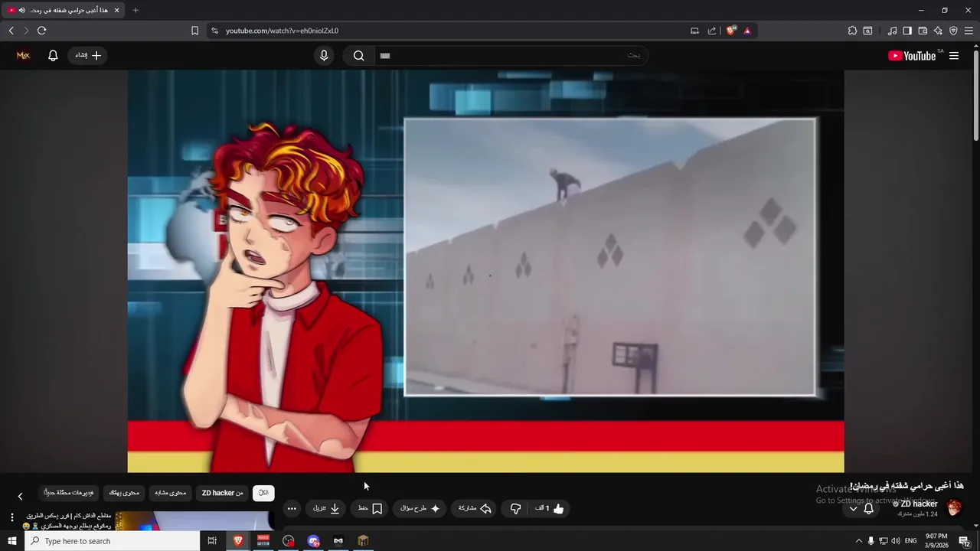
Task: View site information icon beside URL
Action: (214, 31)
